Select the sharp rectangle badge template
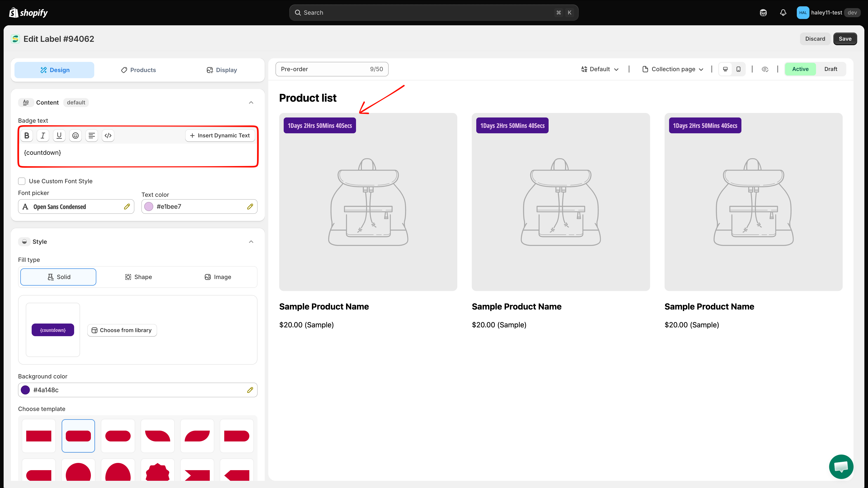 click(39, 435)
